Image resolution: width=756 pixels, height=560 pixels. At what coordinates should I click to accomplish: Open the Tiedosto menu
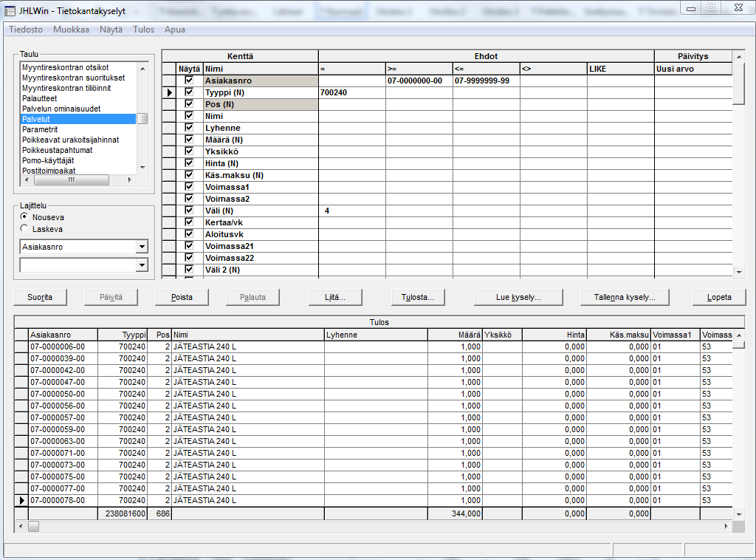coord(26,30)
